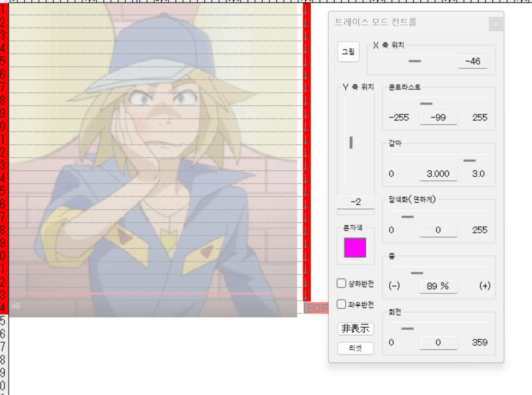Click the 콘트라스트 contrast slider handle
Viewport: 532px width, 395px height.
(426, 103)
